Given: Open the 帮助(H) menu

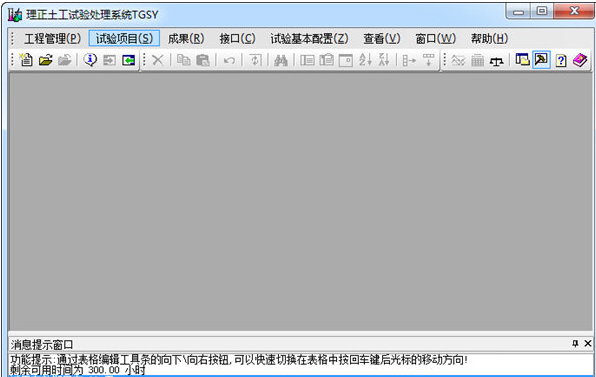Looking at the screenshot, I should coord(489,38).
